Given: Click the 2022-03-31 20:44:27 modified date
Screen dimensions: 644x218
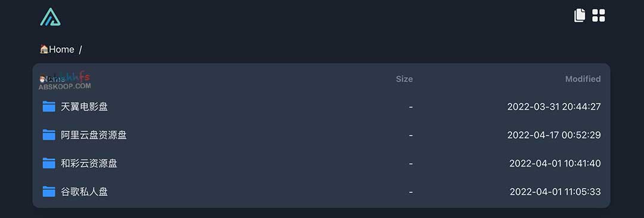Looking at the screenshot, I should [554, 107].
